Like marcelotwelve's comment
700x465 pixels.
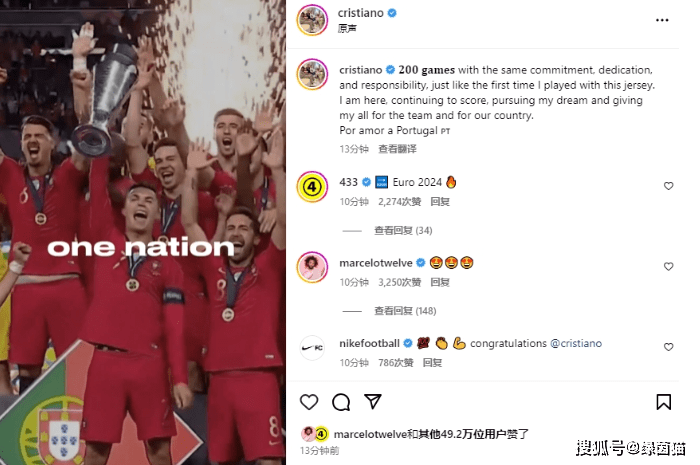tap(668, 266)
